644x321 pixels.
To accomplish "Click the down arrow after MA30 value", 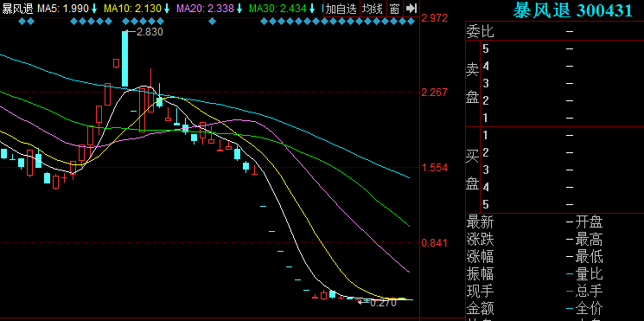I will click(x=313, y=9).
